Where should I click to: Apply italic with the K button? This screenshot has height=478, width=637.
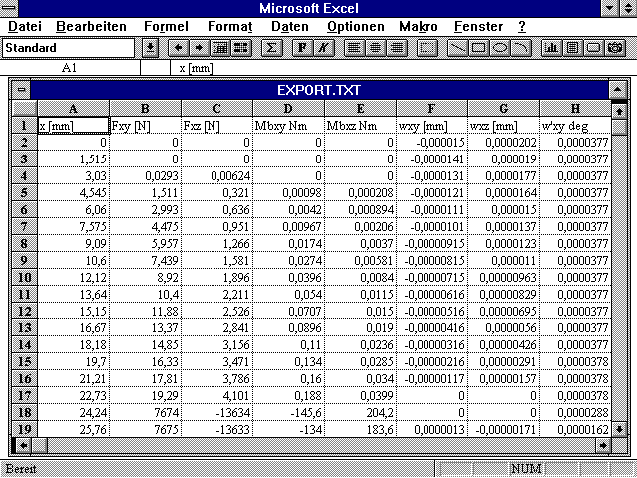[x=323, y=48]
